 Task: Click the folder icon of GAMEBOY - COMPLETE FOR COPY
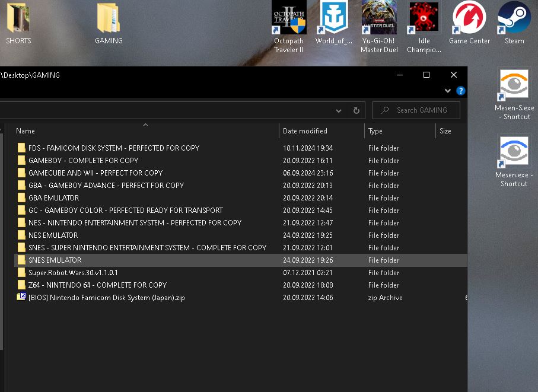pyautogui.click(x=21, y=160)
